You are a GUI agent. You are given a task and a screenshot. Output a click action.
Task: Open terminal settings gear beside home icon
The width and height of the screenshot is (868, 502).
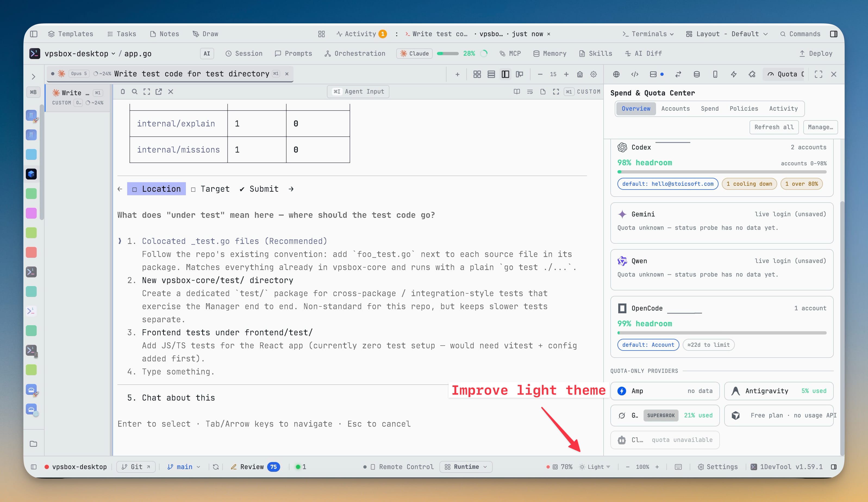pyautogui.click(x=594, y=74)
